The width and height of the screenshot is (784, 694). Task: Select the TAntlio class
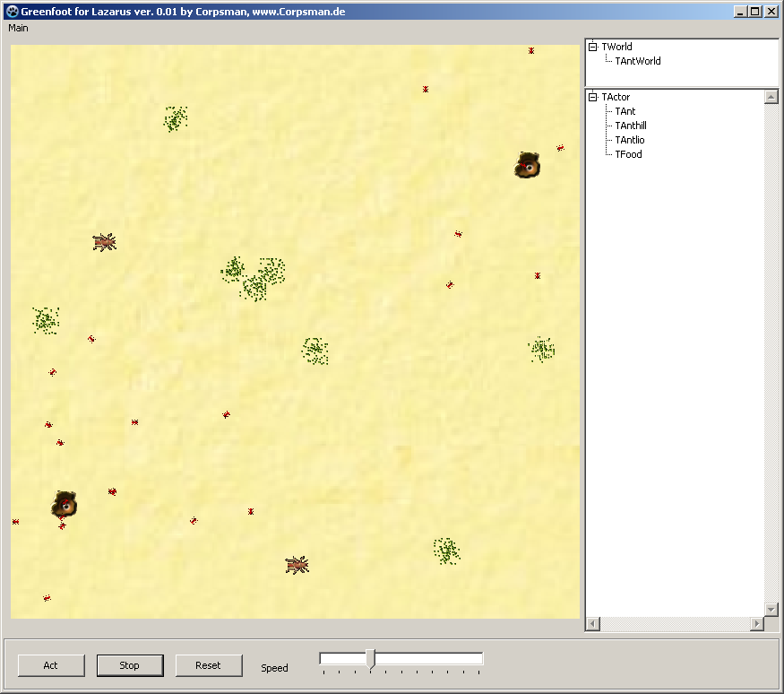pyautogui.click(x=630, y=140)
